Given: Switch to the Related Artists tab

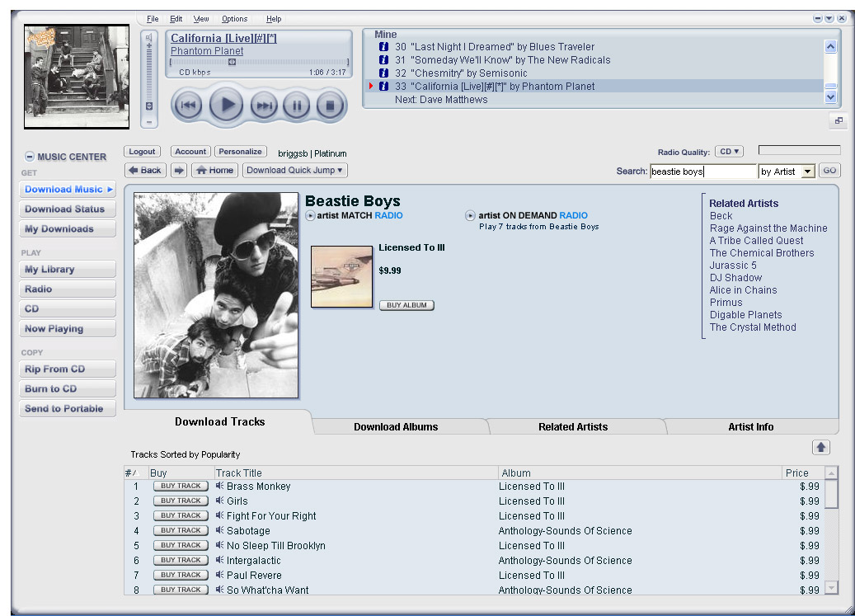Looking at the screenshot, I should [x=573, y=427].
